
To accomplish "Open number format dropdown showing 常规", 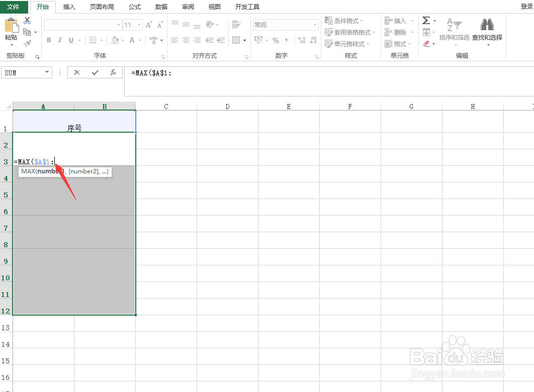I will coord(315,25).
